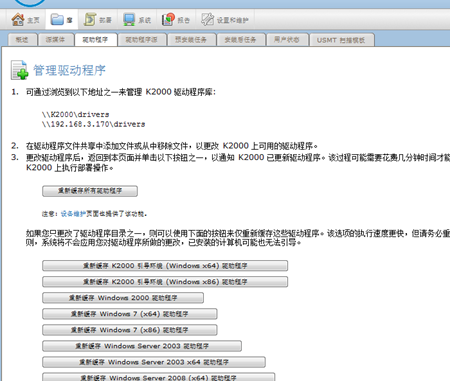450x381 pixels.
Task: Click the Home (主页) menu label
Action: [x=33, y=20]
